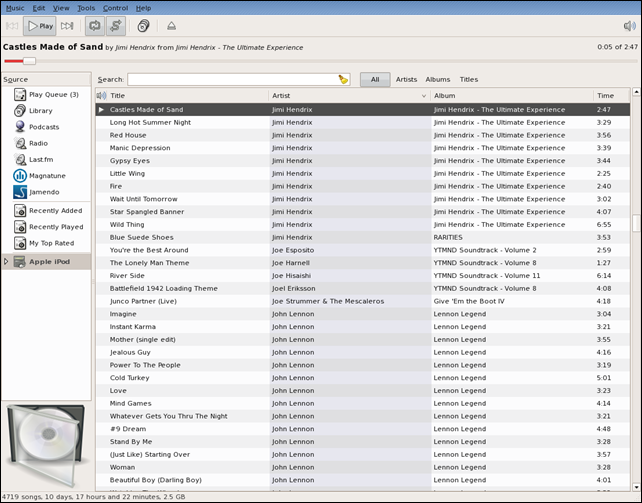This screenshot has height=503, width=642.
Task: Toggle shuffle playback mode
Action: coord(116,26)
